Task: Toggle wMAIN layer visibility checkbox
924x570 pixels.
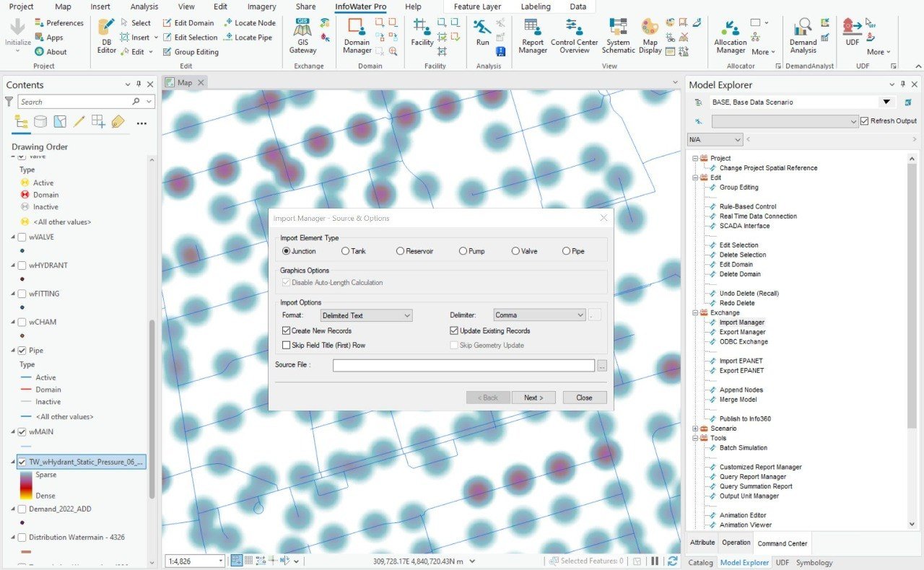Action: (22, 432)
